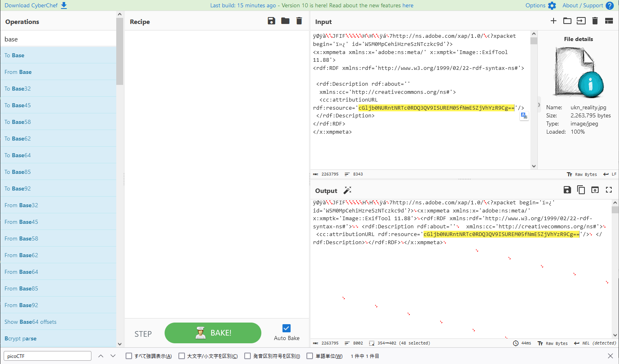Image resolution: width=619 pixels, height=364 pixels.
Task: Click the Options link text
Action: (535, 5)
